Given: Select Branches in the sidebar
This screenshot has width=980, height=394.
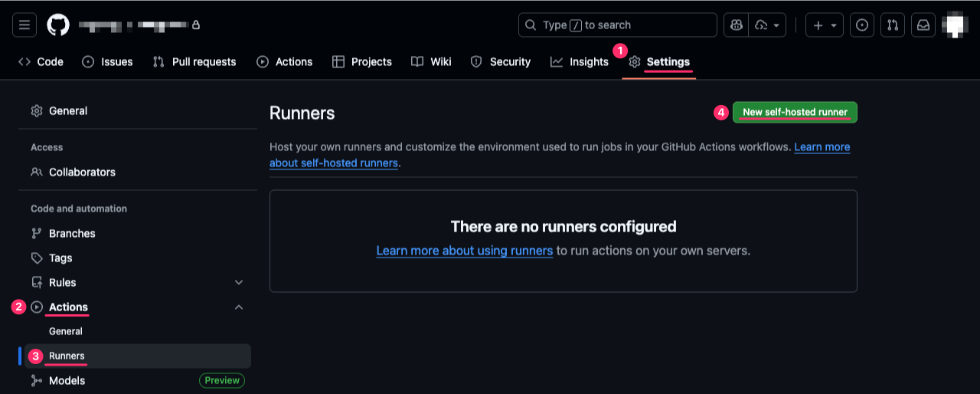Looking at the screenshot, I should (72, 234).
